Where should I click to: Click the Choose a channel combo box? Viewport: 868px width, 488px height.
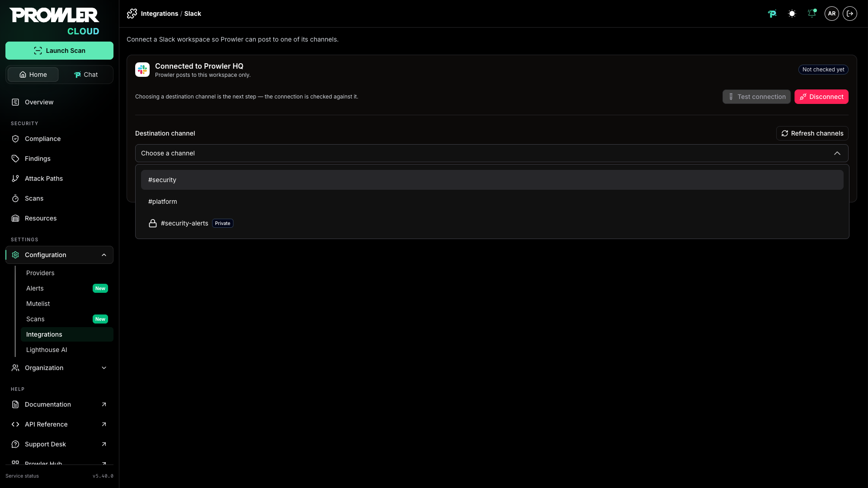point(491,153)
